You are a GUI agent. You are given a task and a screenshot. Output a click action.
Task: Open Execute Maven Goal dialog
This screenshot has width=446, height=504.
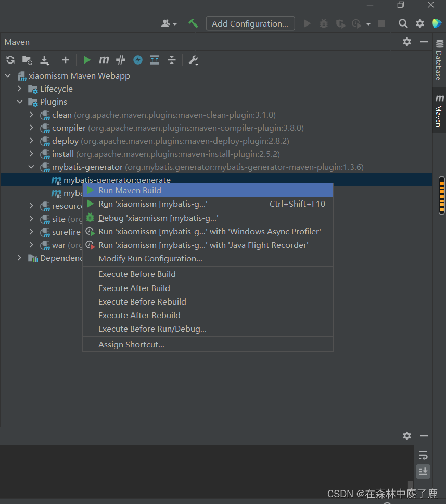click(104, 60)
